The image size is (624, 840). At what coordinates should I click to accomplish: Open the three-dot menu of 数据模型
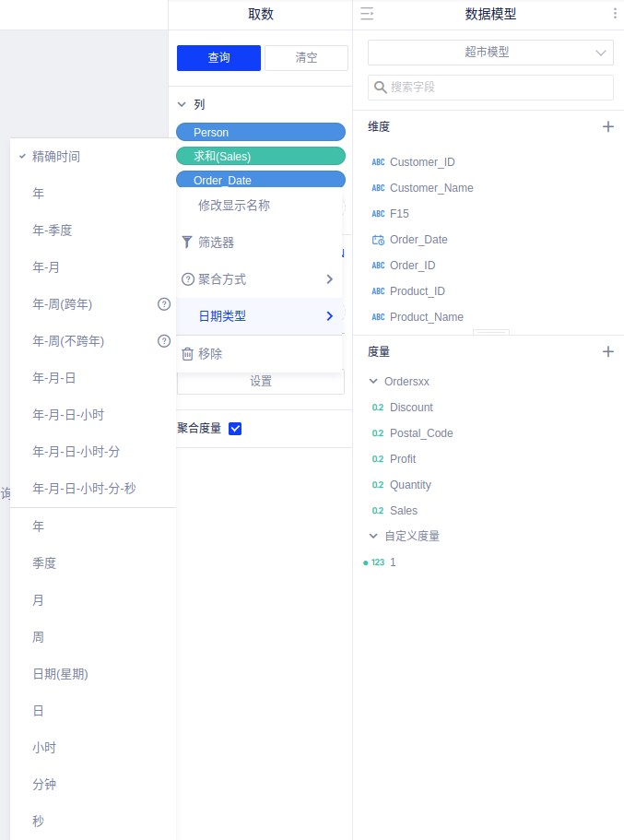(x=615, y=14)
